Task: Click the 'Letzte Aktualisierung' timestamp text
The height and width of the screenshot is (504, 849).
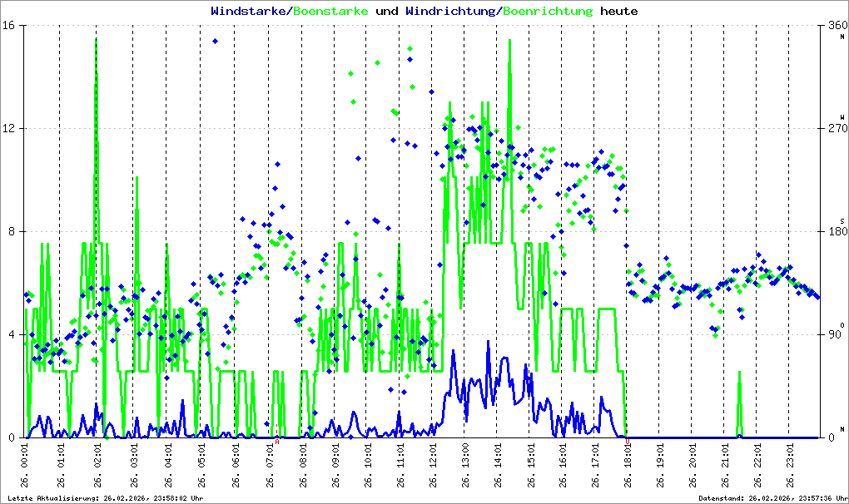Action: [106, 498]
